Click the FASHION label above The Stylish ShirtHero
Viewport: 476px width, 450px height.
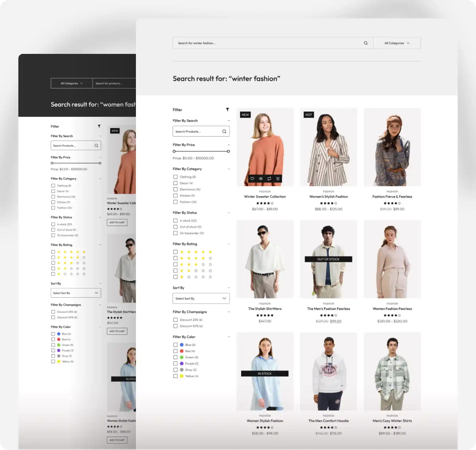pos(265,304)
